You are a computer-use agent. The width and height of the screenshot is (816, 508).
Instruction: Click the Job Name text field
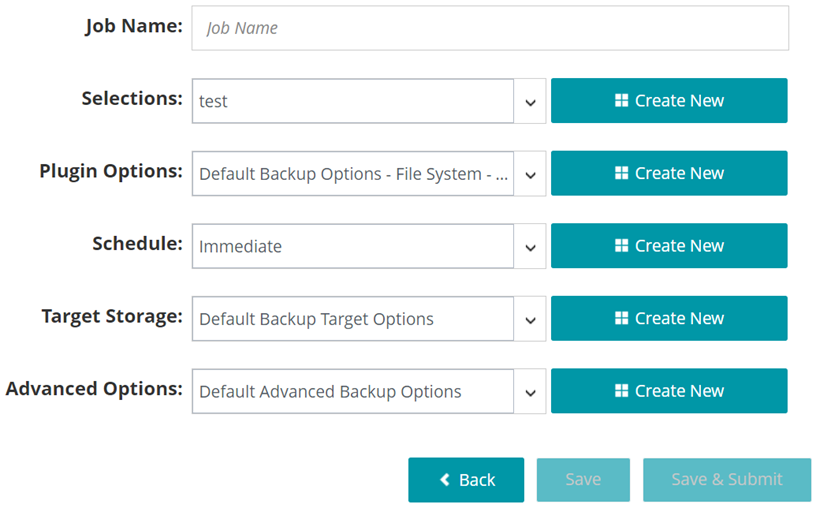pyautogui.click(x=490, y=28)
